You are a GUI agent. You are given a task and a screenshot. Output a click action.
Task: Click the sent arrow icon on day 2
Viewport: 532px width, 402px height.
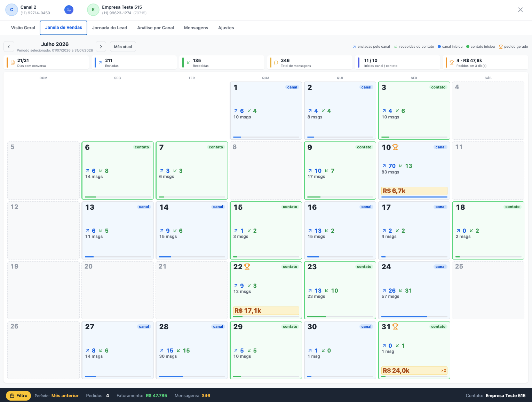(x=310, y=111)
